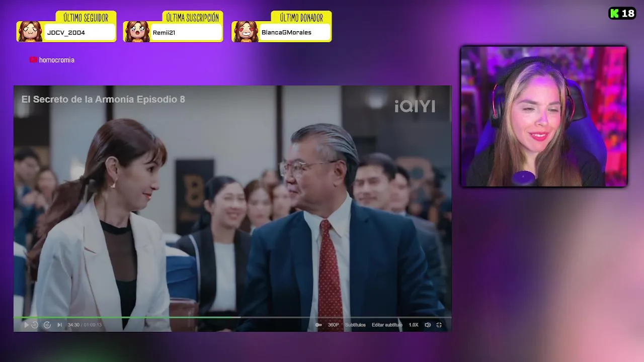644x362 pixels.
Task: Click the avatar beside JDCV_2004
Action: point(30,32)
